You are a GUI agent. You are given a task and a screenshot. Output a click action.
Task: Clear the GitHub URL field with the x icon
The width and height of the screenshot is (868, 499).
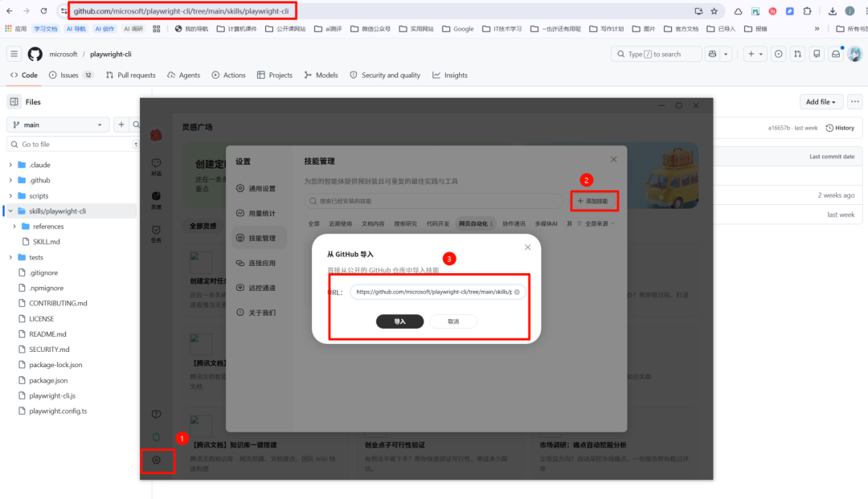tap(517, 292)
